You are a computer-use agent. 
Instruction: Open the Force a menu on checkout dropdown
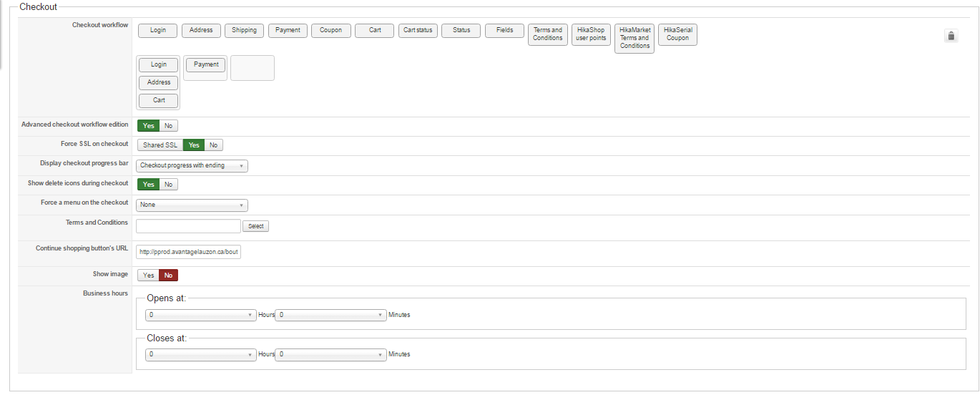[x=192, y=205]
